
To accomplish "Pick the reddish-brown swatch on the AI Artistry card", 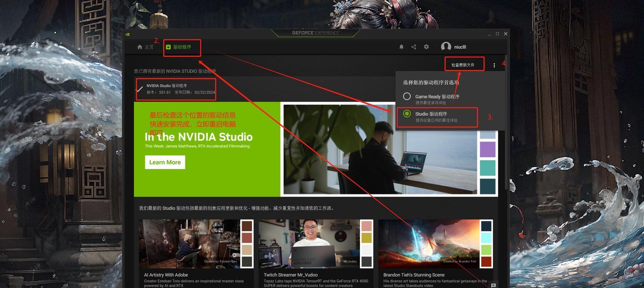I will pyautogui.click(x=247, y=238).
